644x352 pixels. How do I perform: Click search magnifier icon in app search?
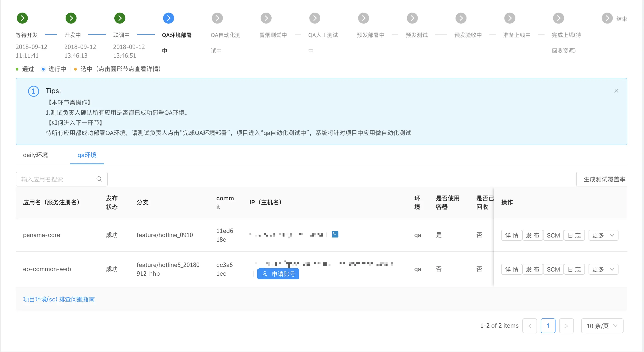(99, 179)
